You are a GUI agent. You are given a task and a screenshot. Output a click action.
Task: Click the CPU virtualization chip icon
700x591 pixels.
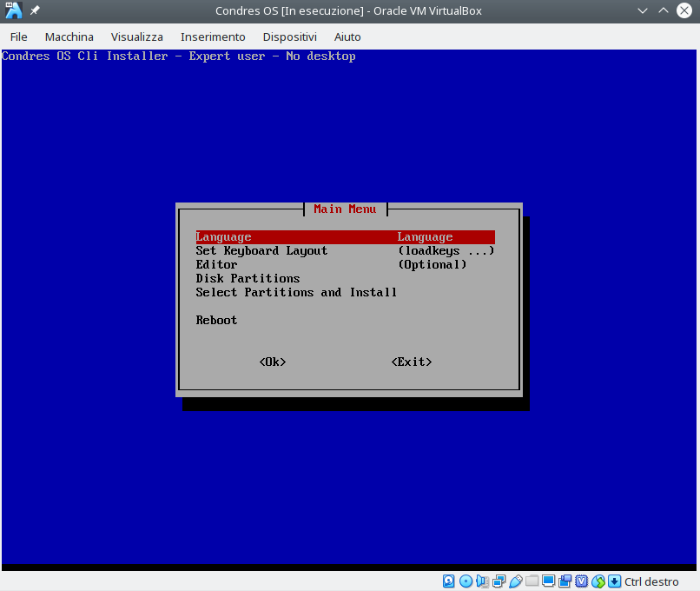(581, 581)
